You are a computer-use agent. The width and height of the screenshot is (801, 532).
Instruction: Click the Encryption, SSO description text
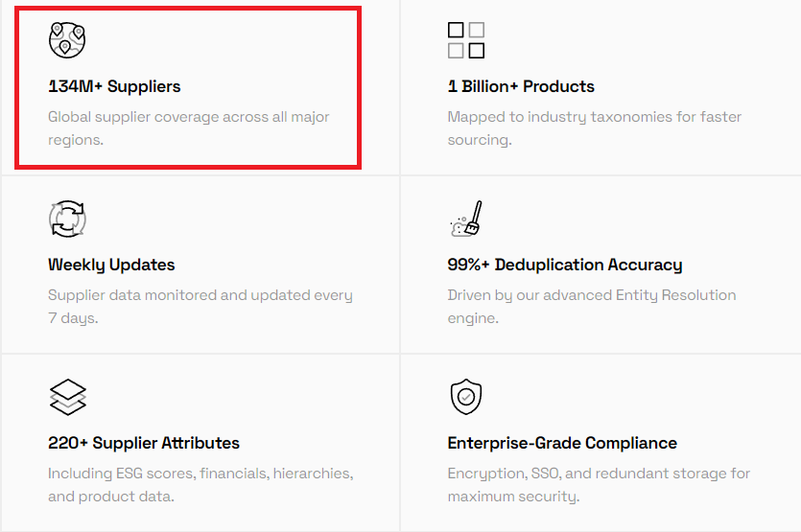[599, 484]
